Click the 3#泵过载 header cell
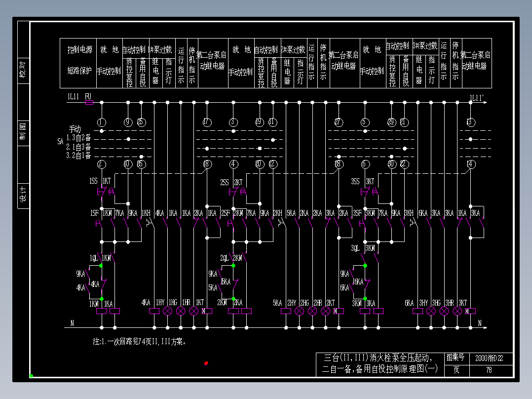 tap(425, 45)
